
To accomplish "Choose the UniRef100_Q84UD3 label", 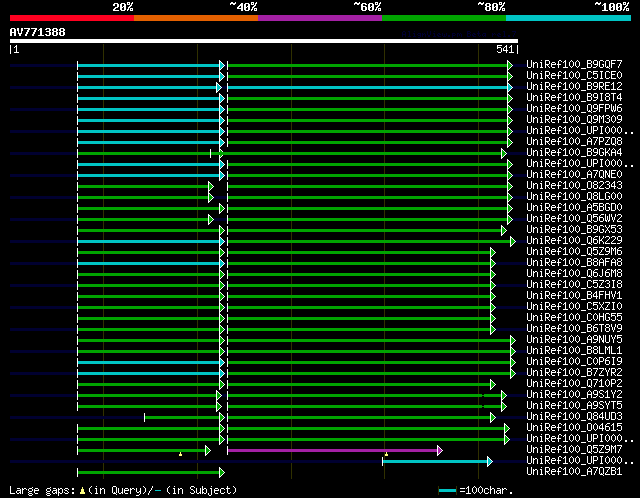I will point(574,417).
